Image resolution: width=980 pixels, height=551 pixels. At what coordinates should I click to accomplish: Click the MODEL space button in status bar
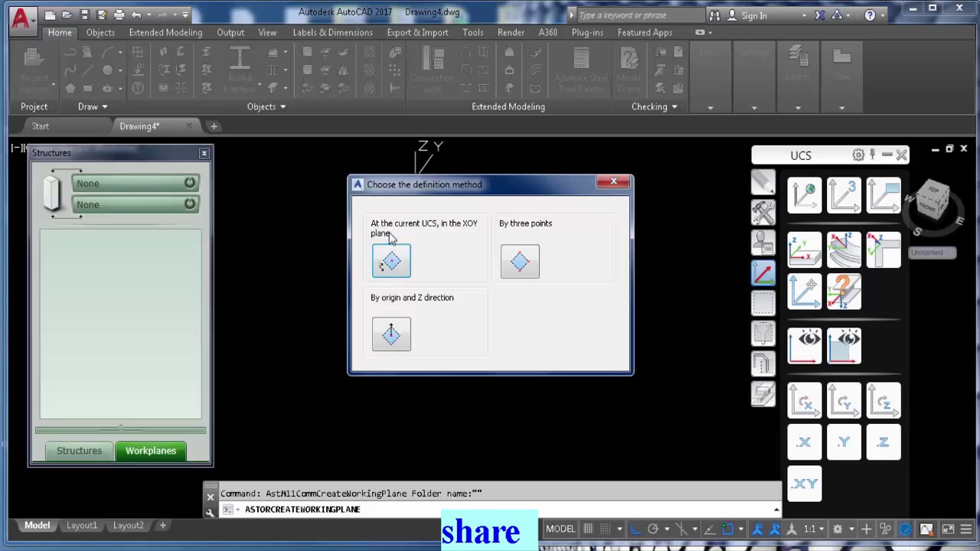coord(560,529)
